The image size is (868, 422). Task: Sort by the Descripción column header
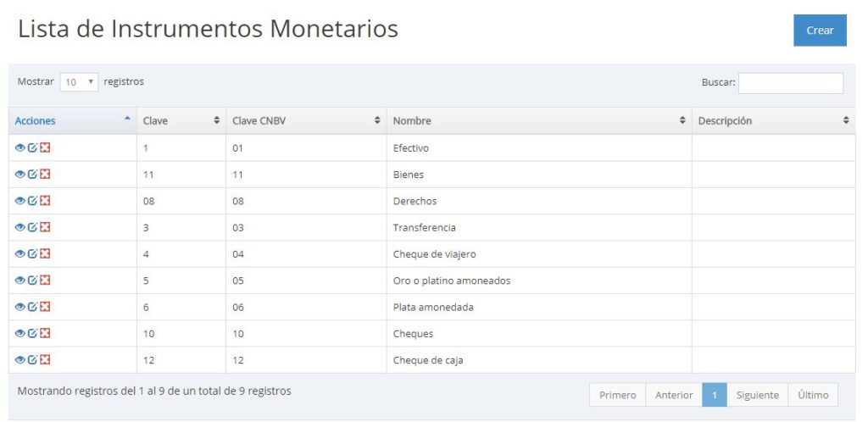[x=773, y=120]
